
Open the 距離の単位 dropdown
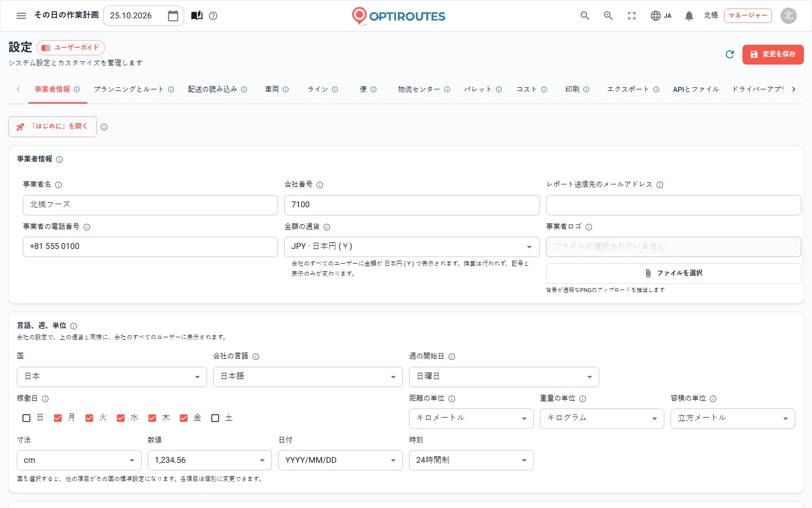click(471, 419)
